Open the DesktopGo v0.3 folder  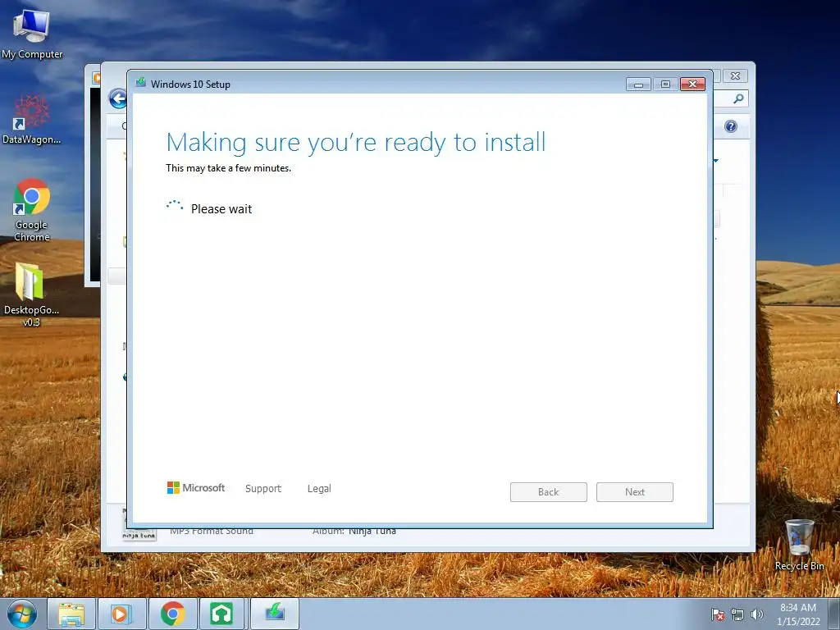(x=32, y=294)
